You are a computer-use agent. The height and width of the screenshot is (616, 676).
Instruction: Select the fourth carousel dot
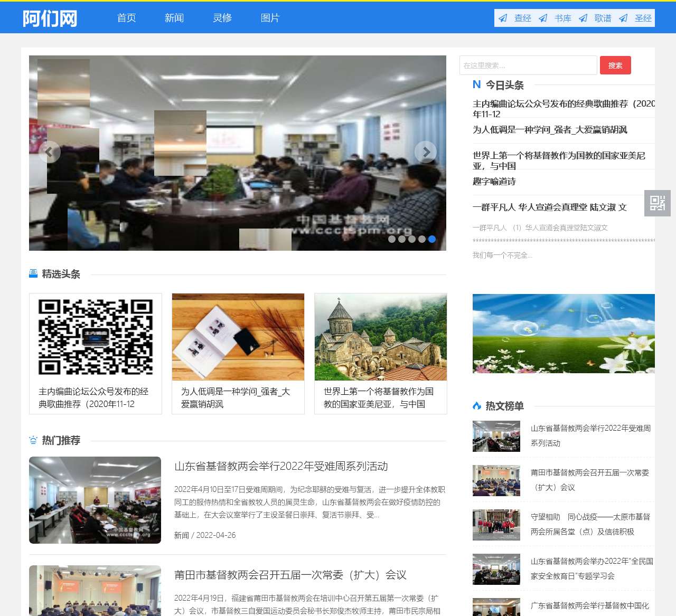pyautogui.click(x=422, y=239)
